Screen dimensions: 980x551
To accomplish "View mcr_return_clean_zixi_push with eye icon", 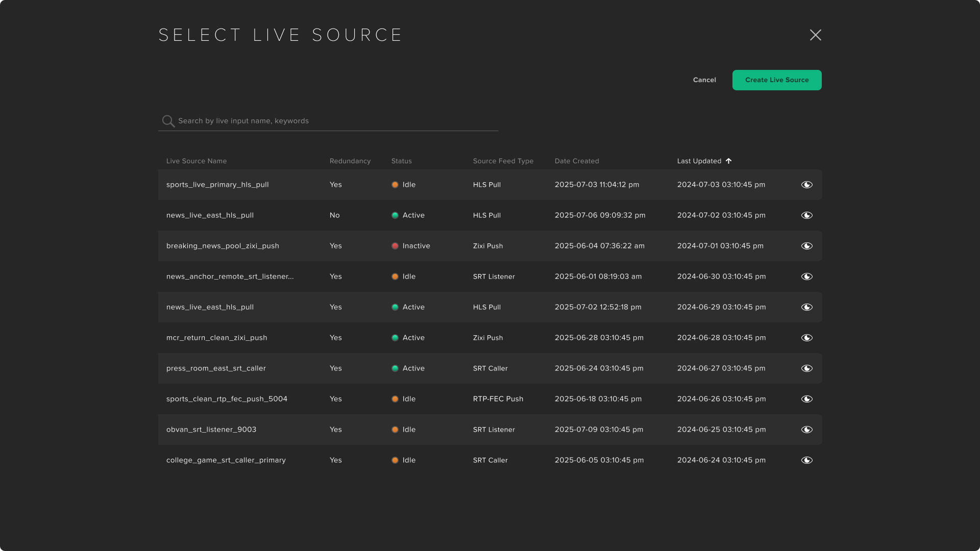I will pyautogui.click(x=806, y=338).
